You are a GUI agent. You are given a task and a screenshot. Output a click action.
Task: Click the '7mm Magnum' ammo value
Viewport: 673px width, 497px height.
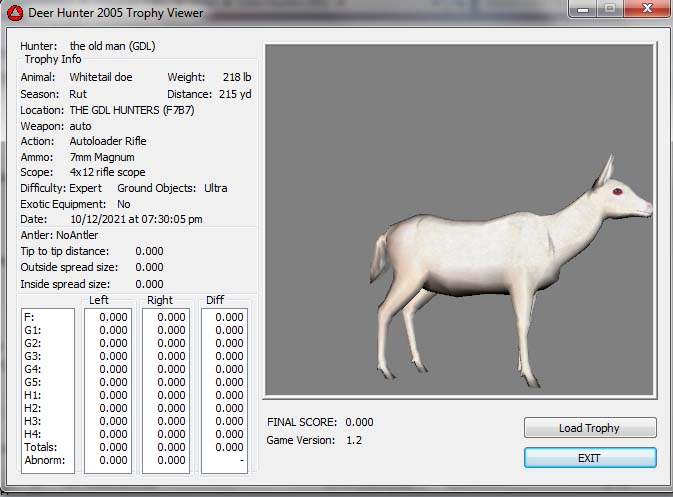pos(101,157)
